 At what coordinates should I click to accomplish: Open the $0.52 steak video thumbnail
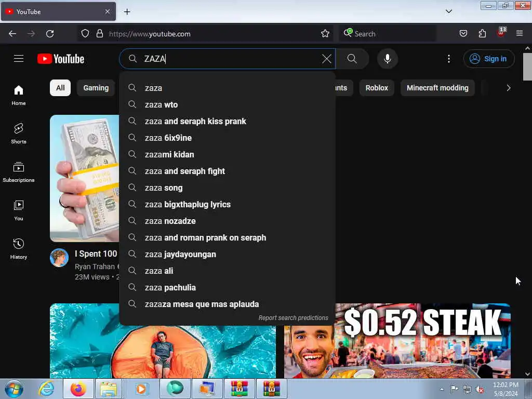tap(397, 341)
